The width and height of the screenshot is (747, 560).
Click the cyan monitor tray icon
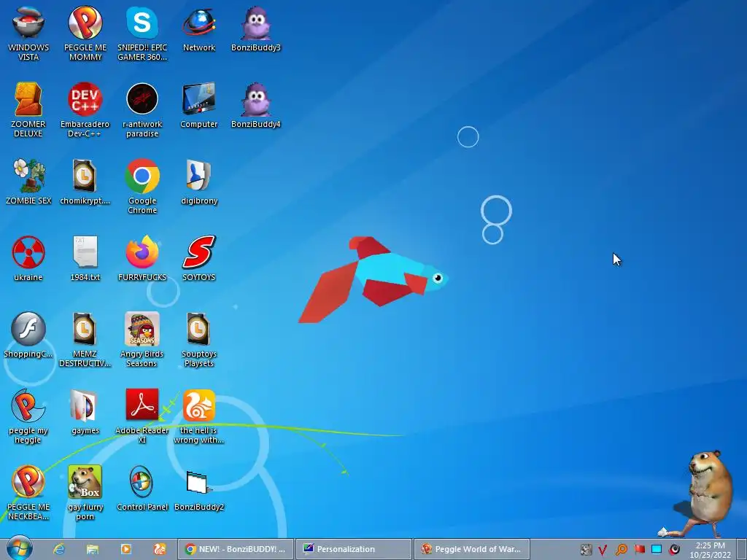pos(657,550)
